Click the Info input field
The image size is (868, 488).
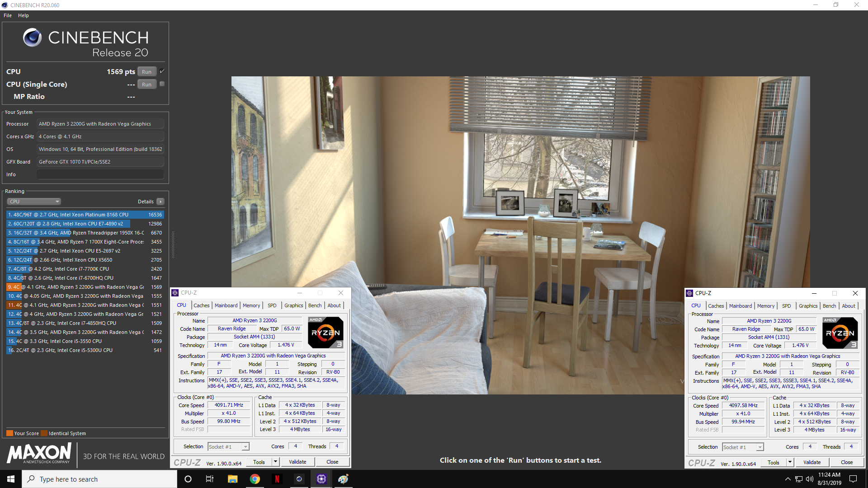click(100, 174)
